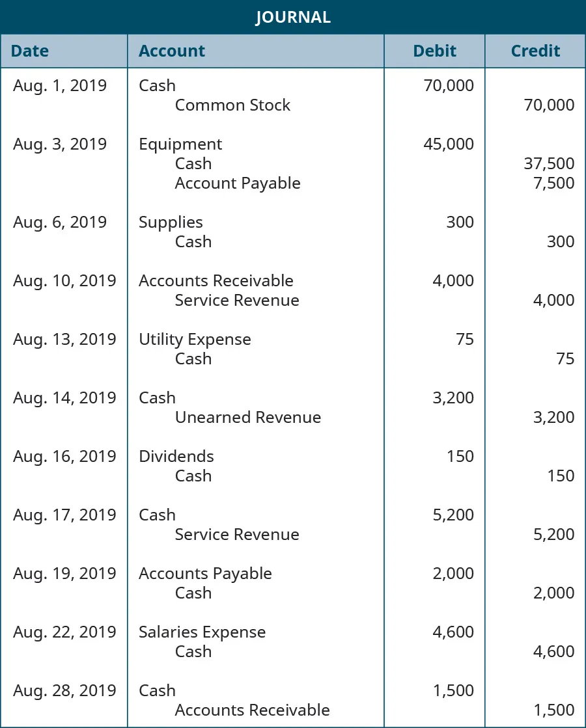Screen dimensions: 586x728
Task: Click the Unearned Revenue account entry
Action: coord(247,418)
